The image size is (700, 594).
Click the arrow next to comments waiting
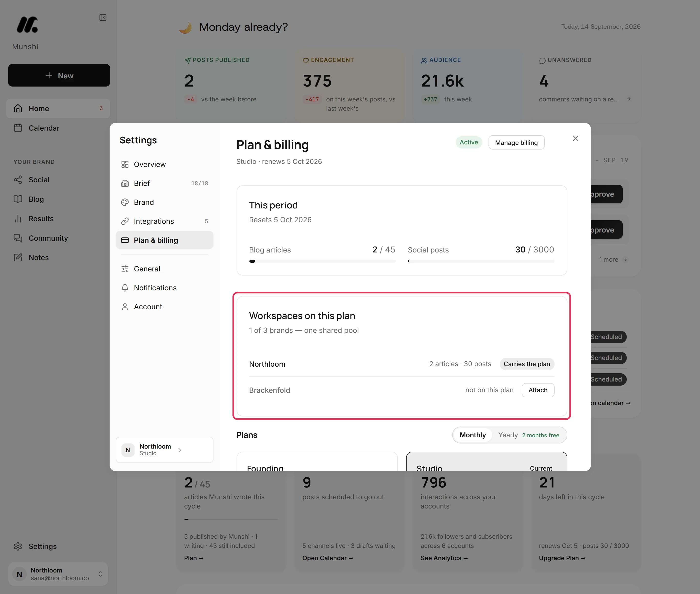(x=629, y=99)
